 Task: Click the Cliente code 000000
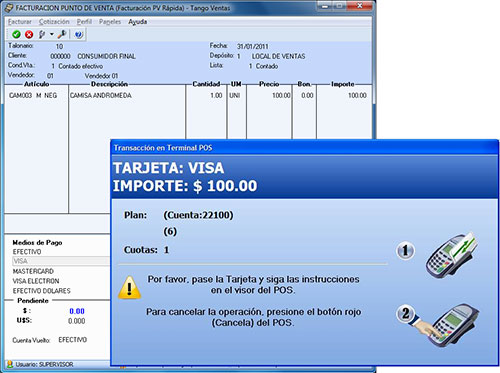[x=60, y=56]
